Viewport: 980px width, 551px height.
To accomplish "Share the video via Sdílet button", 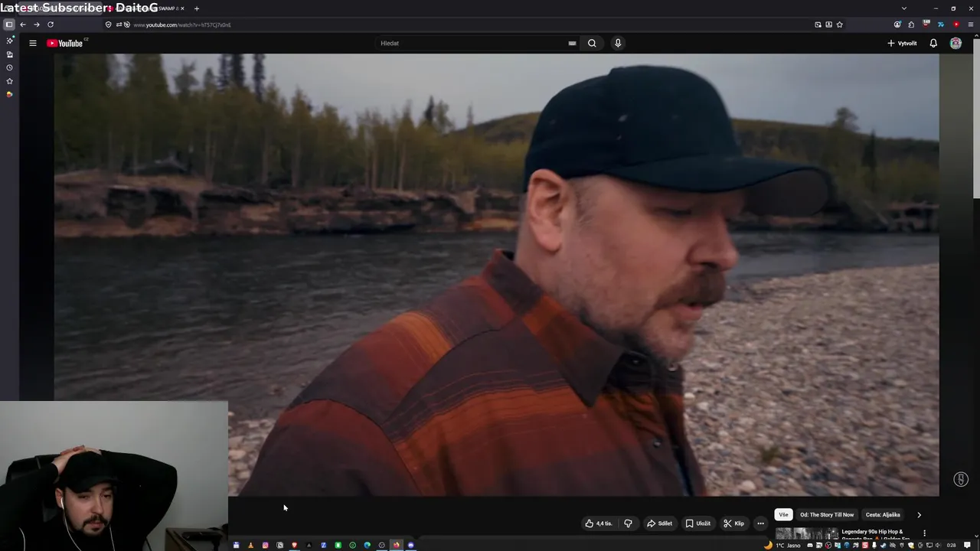I will point(659,523).
